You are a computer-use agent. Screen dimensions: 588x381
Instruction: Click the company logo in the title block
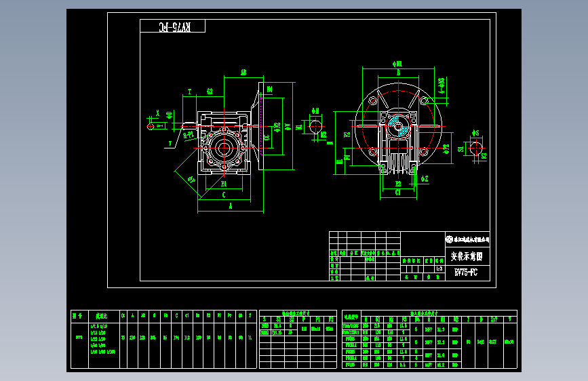click(449, 239)
